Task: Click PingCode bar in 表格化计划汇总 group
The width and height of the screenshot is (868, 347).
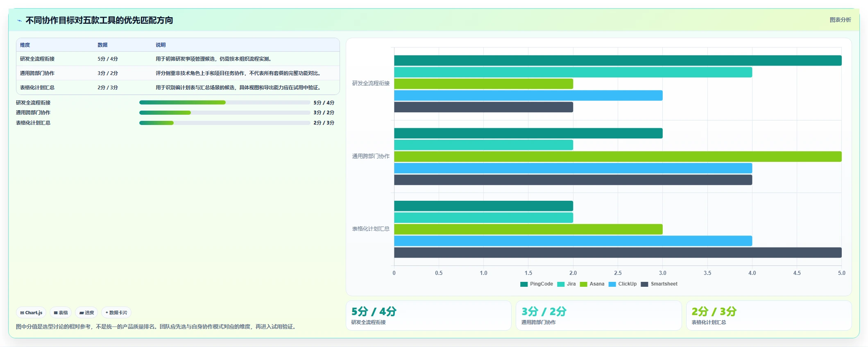Action: (483, 206)
